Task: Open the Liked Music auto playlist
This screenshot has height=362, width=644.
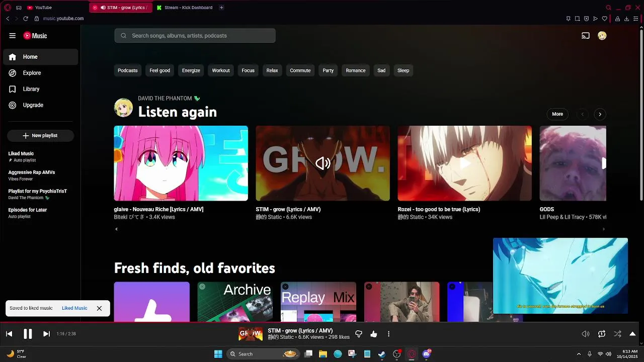Action: [x=40, y=156]
